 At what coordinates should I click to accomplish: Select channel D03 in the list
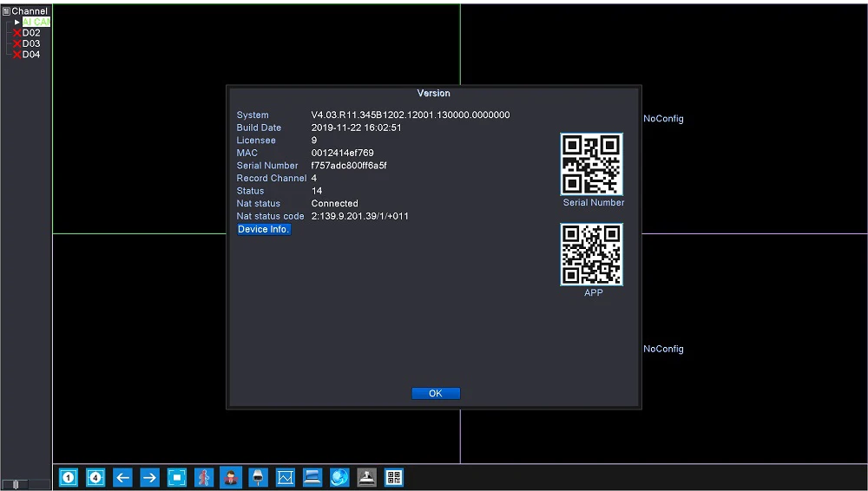point(31,43)
